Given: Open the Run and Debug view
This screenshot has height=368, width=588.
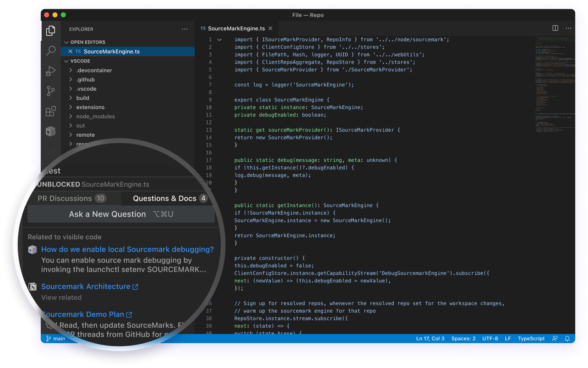Looking at the screenshot, I should [x=51, y=71].
